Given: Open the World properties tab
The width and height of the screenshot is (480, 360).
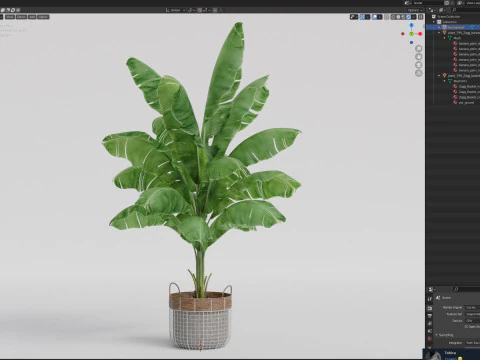Looking at the screenshot, I should point(430,338).
